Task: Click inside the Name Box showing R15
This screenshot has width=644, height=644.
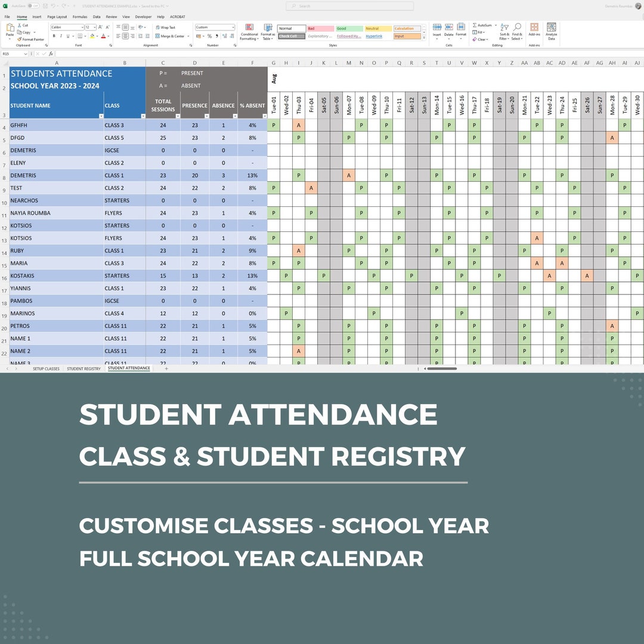Action: click(11, 54)
